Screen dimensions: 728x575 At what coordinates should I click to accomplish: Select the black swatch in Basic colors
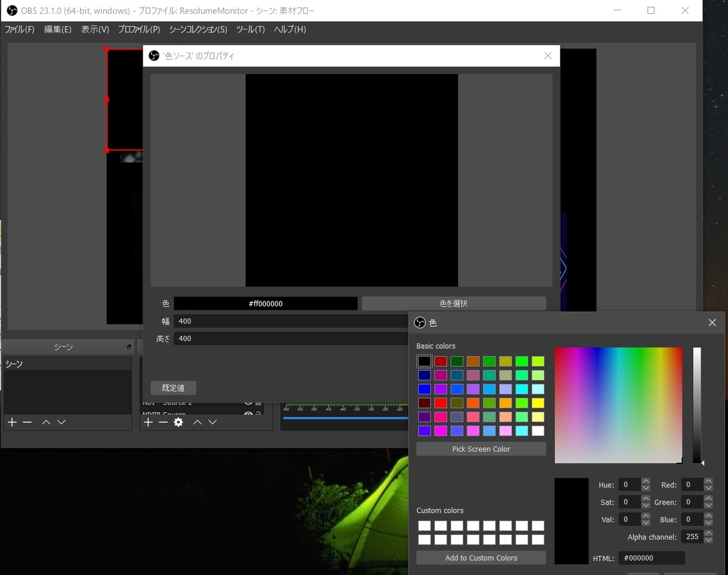[424, 361]
